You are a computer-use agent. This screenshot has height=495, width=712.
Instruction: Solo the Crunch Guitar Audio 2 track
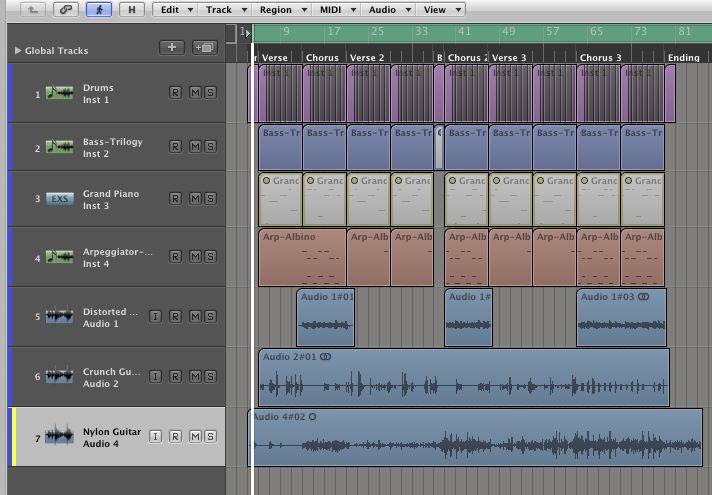(x=210, y=376)
